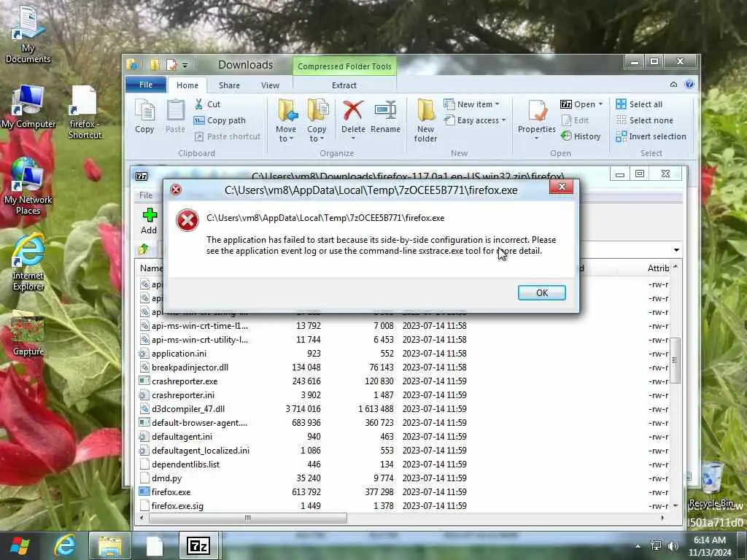Click the Explorer help question mark icon

tap(689, 85)
